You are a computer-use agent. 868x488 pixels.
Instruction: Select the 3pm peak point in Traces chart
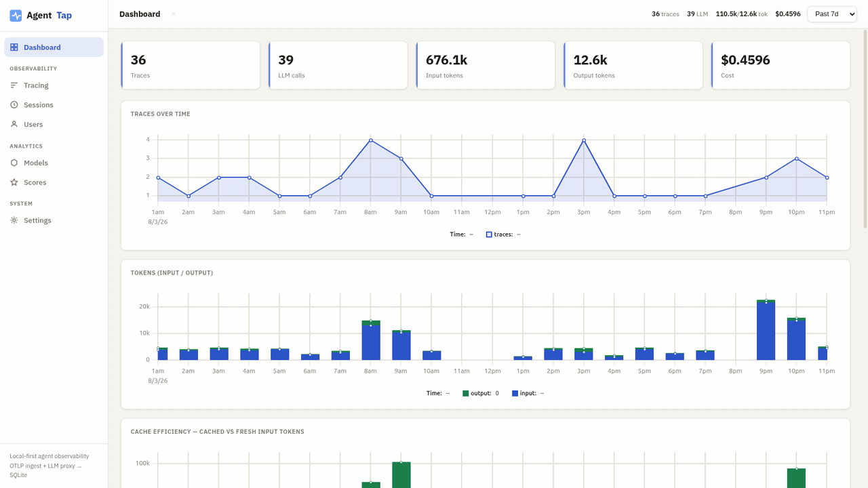(x=584, y=140)
